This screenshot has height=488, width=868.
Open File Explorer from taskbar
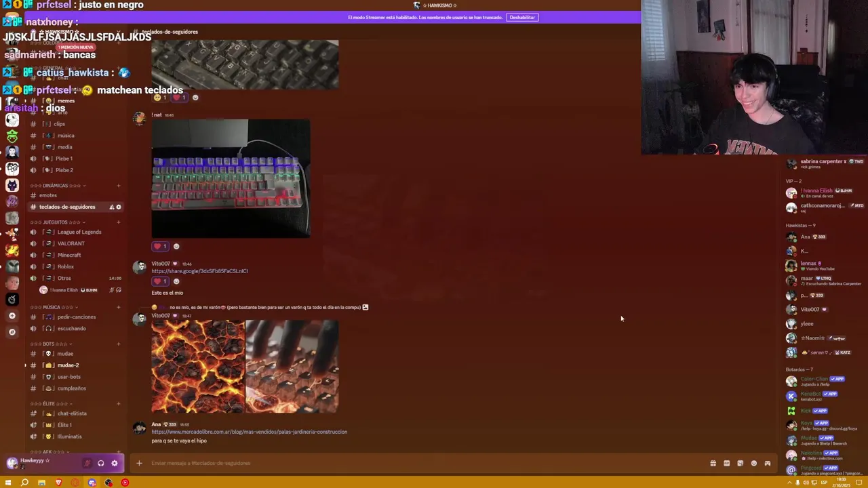click(41, 483)
